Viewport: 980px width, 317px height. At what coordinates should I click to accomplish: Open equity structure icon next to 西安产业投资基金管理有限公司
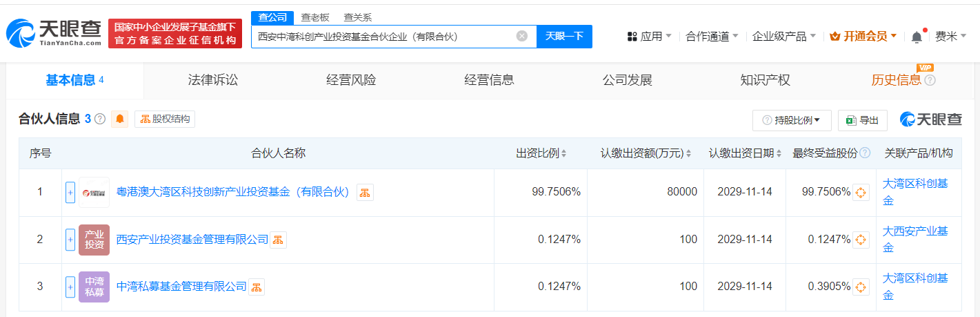(x=278, y=240)
